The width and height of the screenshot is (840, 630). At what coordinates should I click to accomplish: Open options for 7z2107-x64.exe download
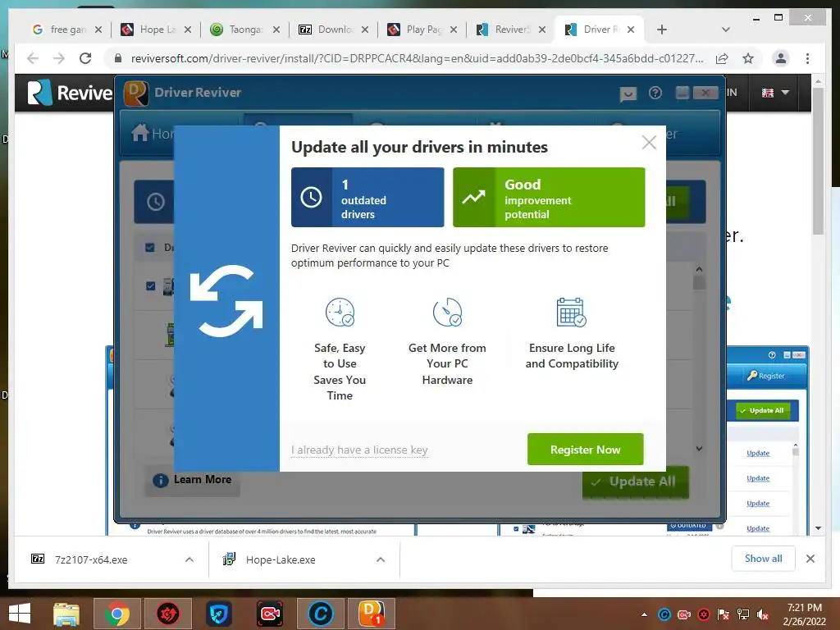[x=189, y=559]
